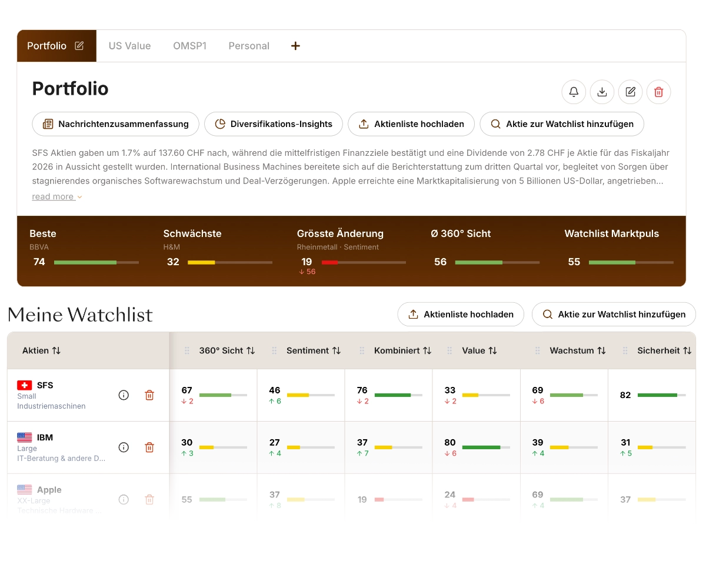Delete IBM from the watchlist
This screenshot has width=706, height=588.
pos(149,447)
